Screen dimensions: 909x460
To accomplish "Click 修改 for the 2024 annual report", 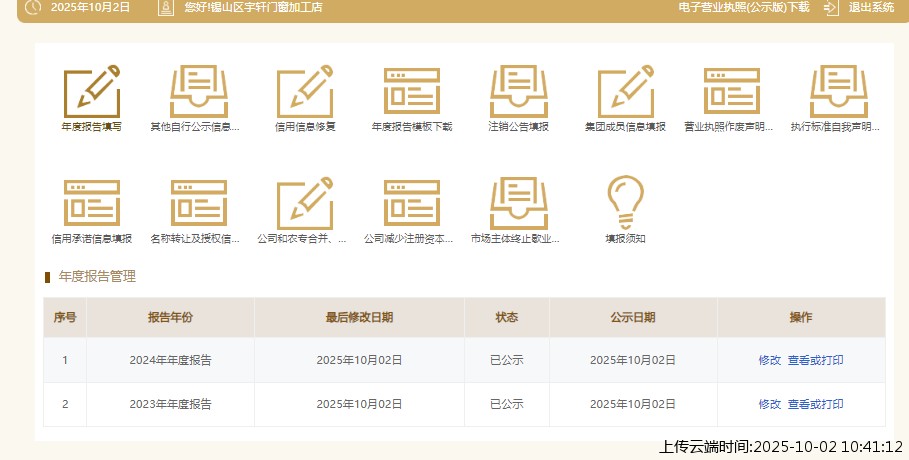I will 769,360.
